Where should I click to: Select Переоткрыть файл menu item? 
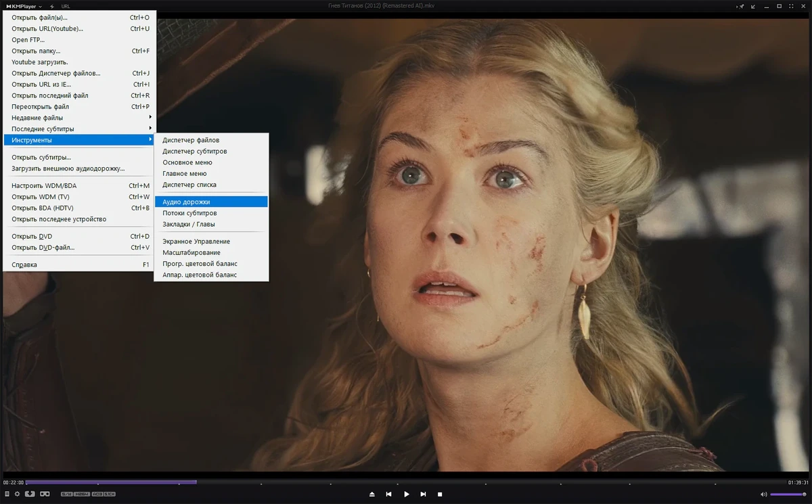(x=80, y=106)
